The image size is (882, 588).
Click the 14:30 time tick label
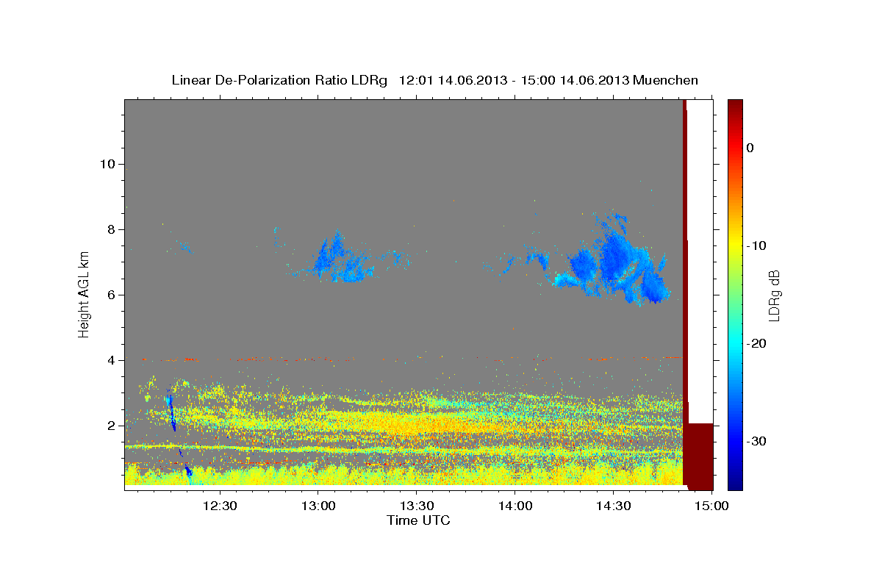614,506
